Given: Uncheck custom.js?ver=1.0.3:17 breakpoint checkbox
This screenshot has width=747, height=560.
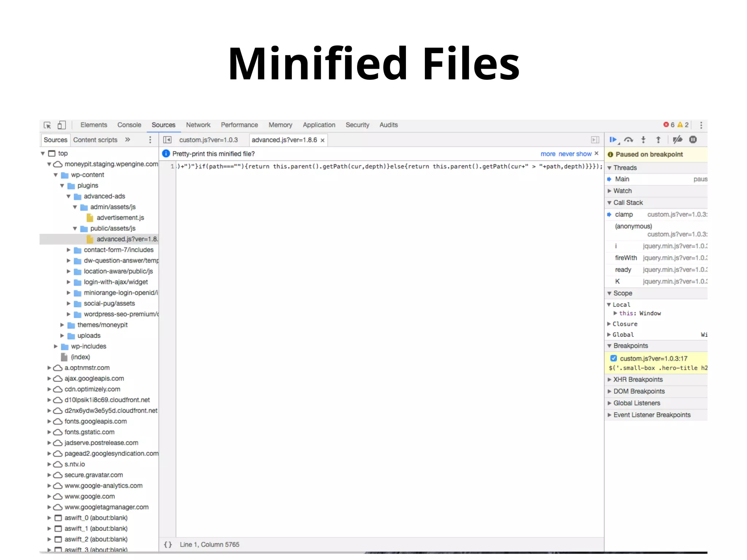Looking at the screenshot, I should (614, 358).
